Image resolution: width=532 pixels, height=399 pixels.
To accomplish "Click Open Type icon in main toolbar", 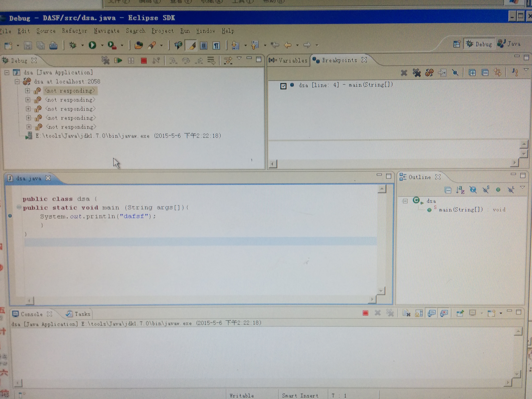I will click(x=139, y=45).
